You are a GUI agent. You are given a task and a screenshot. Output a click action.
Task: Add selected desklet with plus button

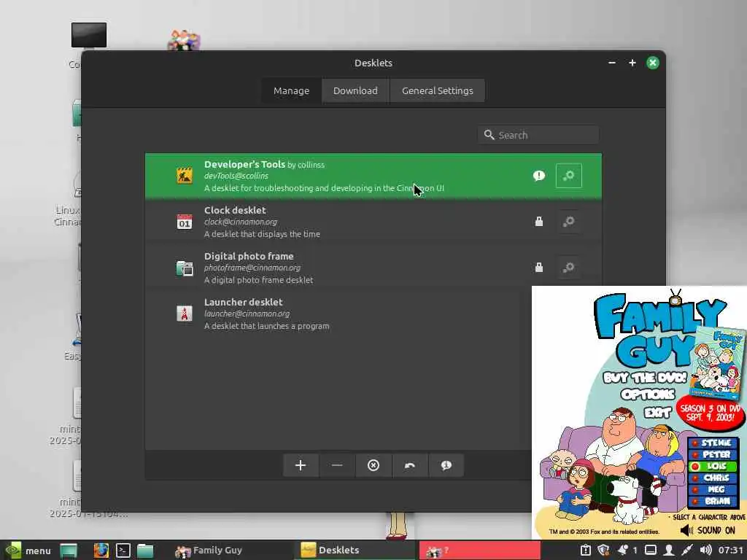pos(301,465)
